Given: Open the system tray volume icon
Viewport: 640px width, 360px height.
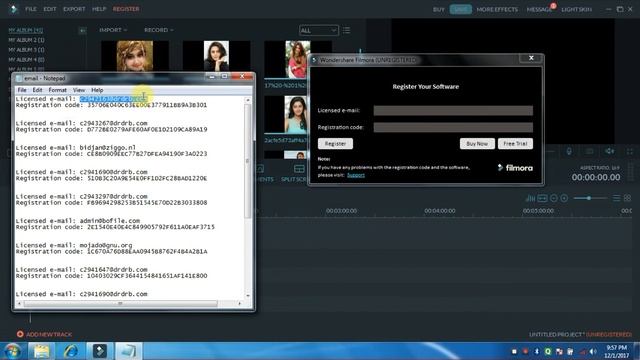Looking at the screenshot, I should pos(593,351).
